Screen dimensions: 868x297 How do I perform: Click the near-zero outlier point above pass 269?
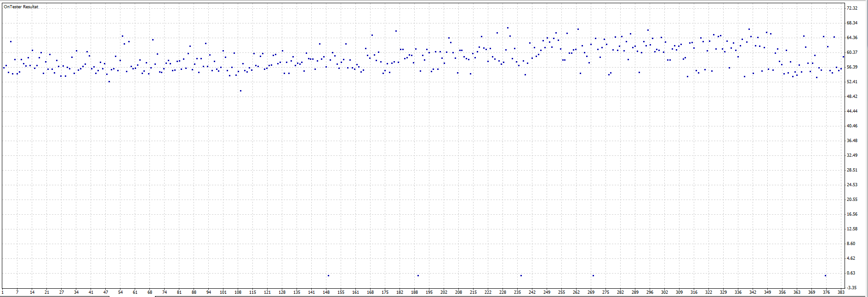593,275
